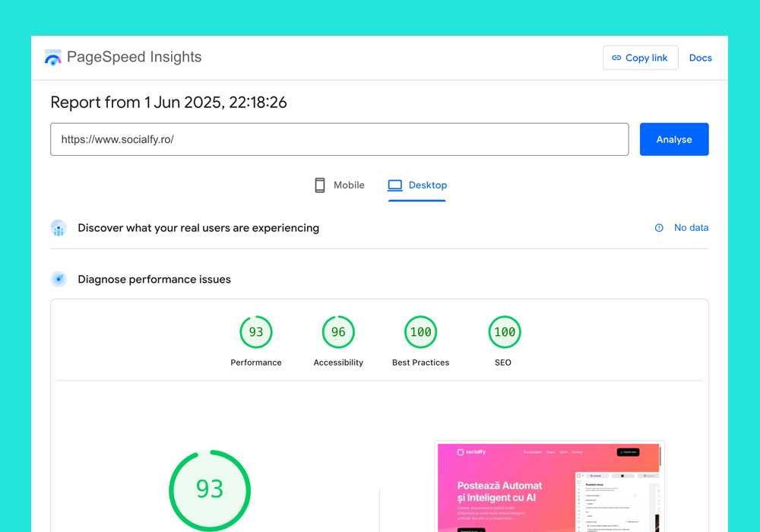Click 'Diagnose performance issues' heading
This screenshot has height=532, width=760.
pyautogui.click(x=154, y=279)
